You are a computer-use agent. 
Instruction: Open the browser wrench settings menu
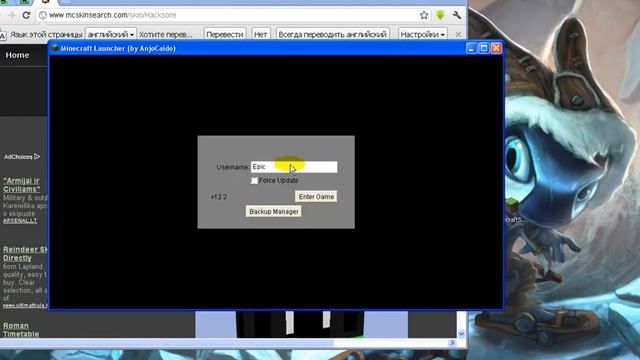tap(457, 15)
